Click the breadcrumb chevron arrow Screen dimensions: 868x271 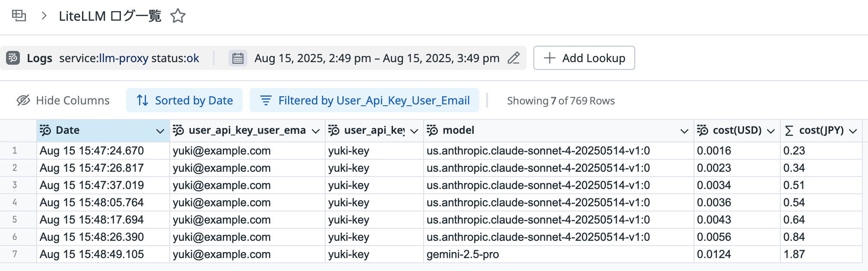coord(44,16)
